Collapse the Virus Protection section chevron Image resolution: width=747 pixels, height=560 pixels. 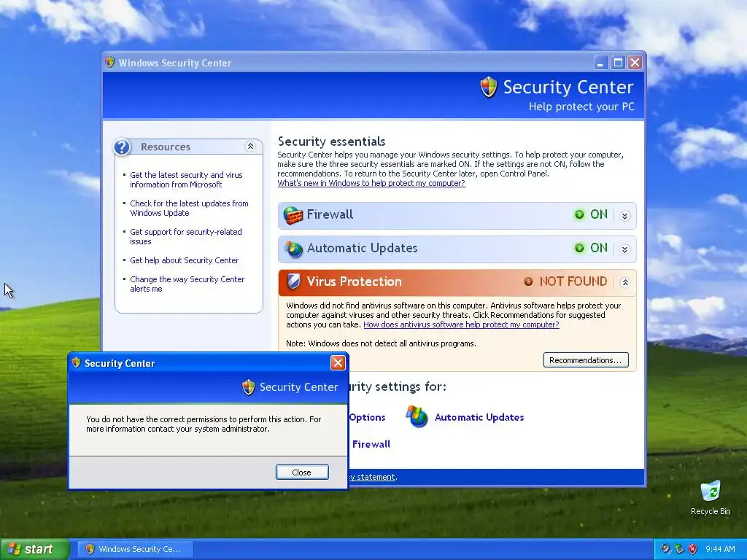[x=625, y=282]
